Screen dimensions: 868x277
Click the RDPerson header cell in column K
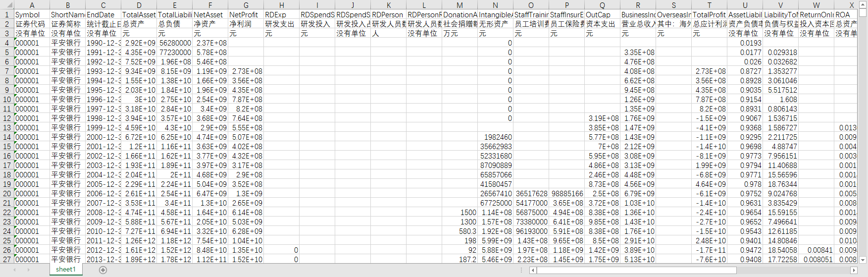click(389, 15)
